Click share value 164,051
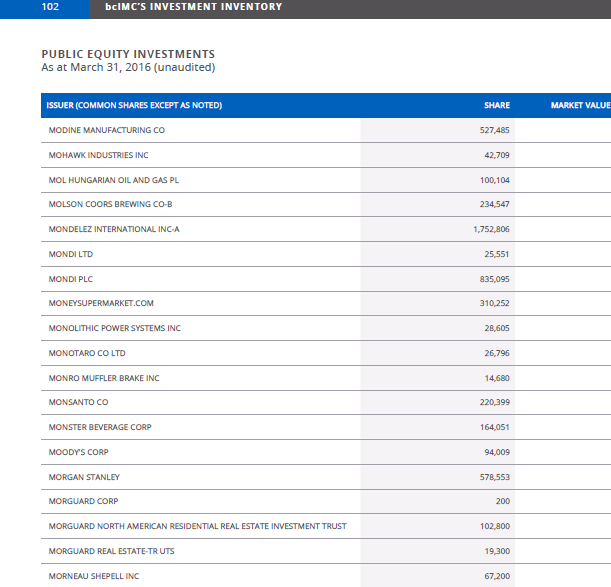The height and width of the screenshot is (587, 611). point(494,427)
